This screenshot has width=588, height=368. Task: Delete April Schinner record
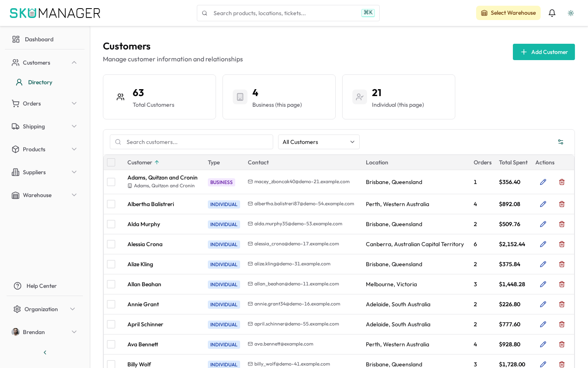(562, 324)
